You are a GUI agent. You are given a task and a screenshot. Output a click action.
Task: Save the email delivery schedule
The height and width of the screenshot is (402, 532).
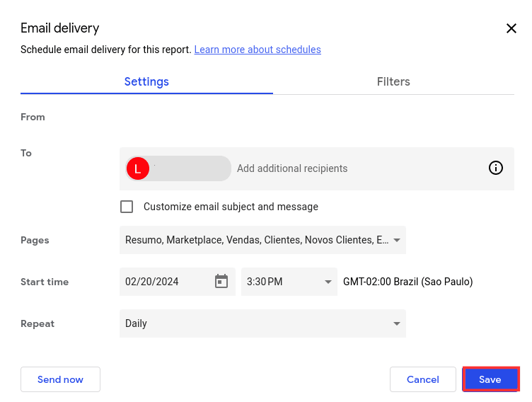tap(490, 379)
